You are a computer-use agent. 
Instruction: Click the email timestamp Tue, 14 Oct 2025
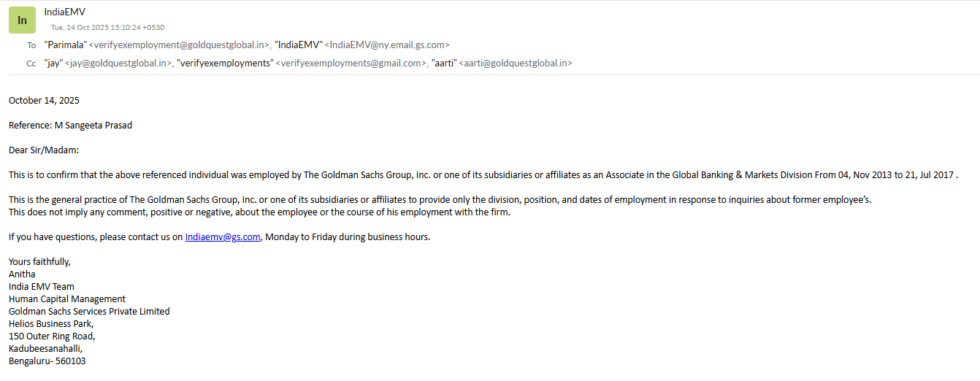107,28
